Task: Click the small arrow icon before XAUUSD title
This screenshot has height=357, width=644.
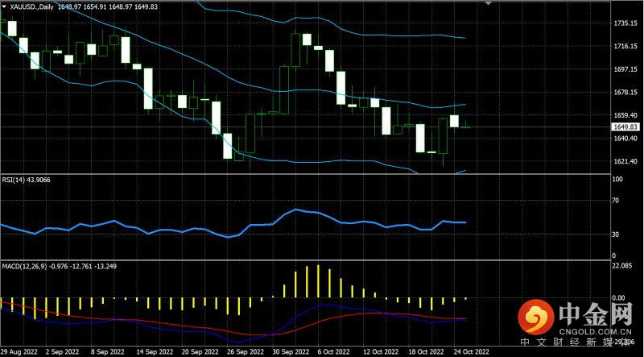Action: 4,6
